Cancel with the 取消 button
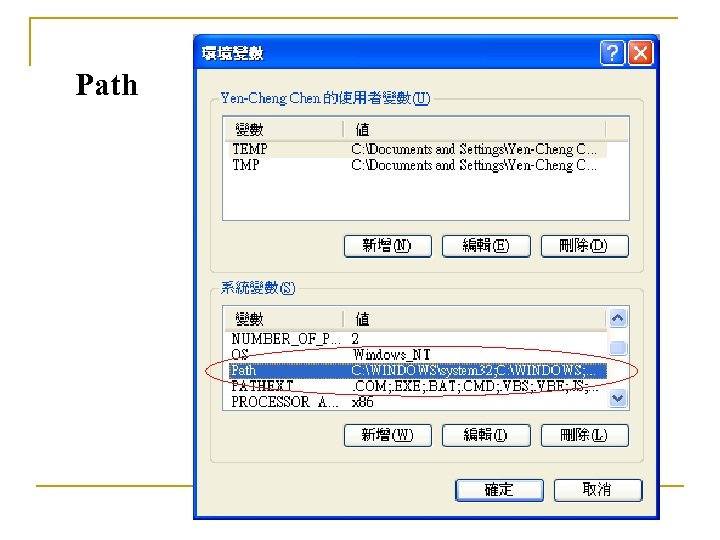Viewport: 720px width, 540px height. tap(597, 490)
